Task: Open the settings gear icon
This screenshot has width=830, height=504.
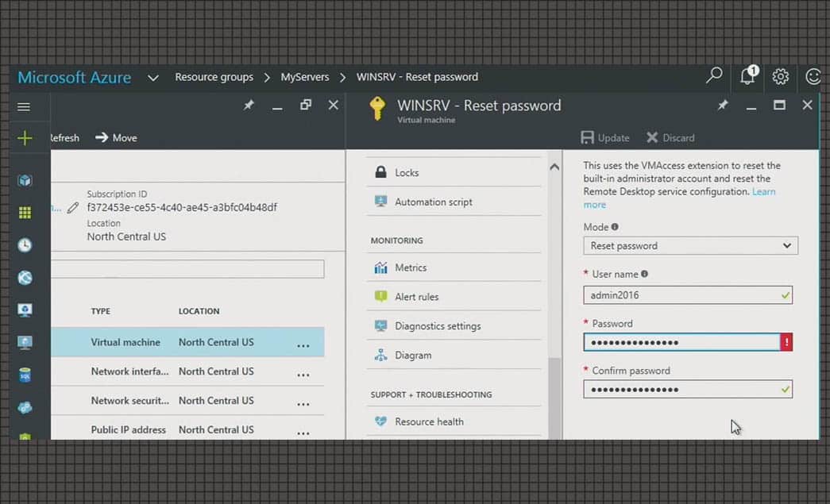Action: [780, 77]
